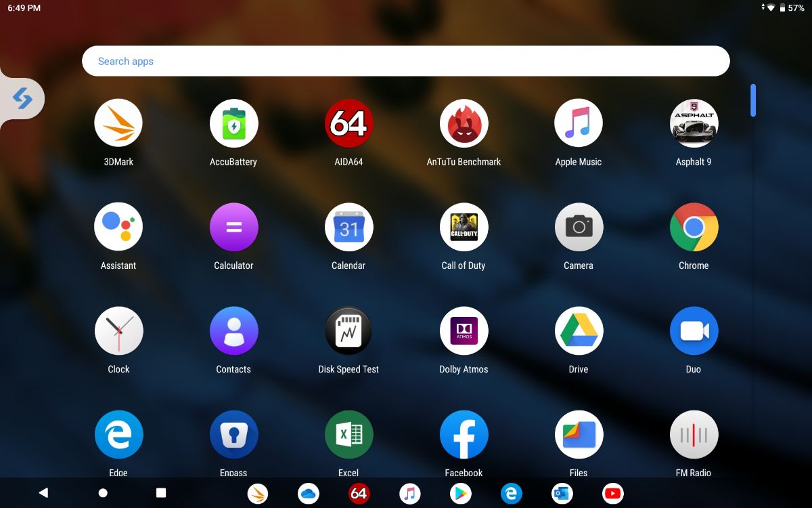This screenshot has height=508, width=812.
Task: Open Asphalt 9 game
Action: coord(694,123)
